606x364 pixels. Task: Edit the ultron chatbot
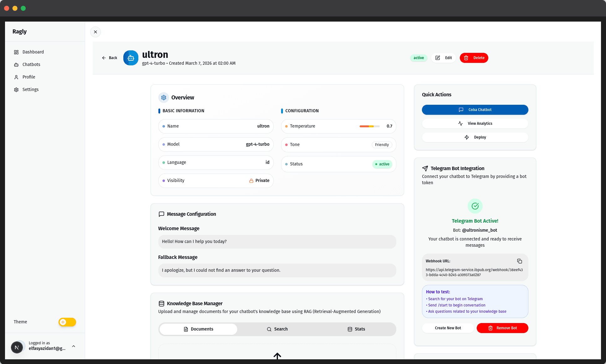(444, 58)
